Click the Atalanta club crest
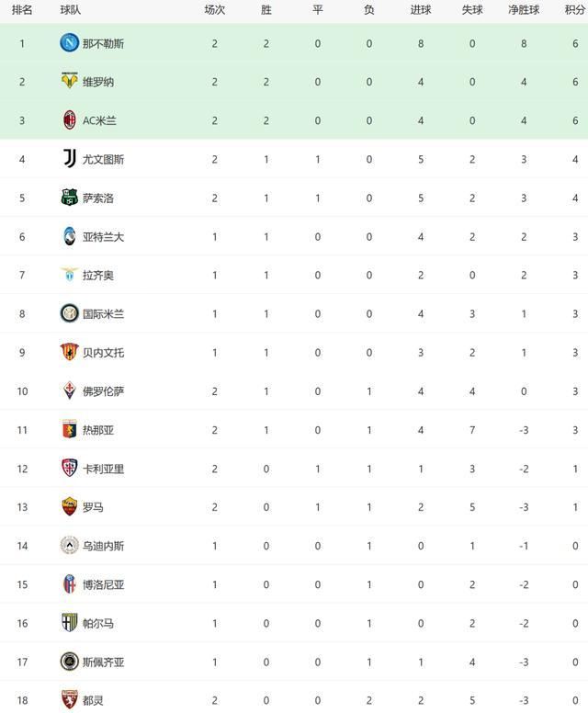 tap(69, 236)
